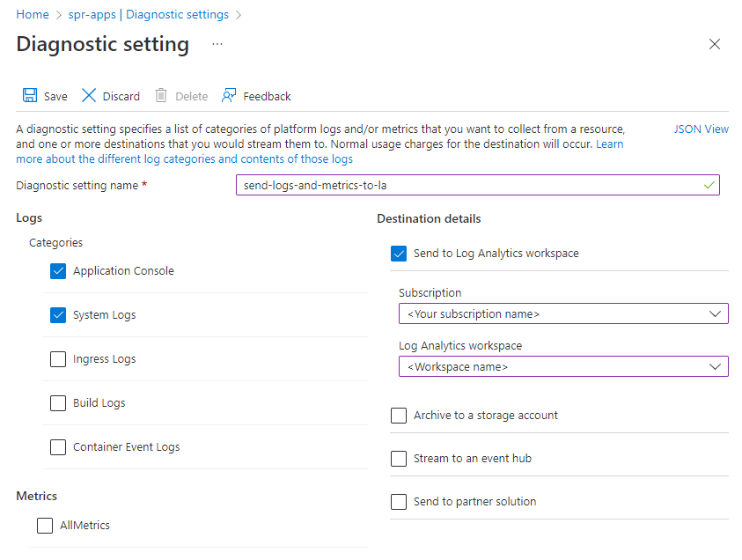
Task: Enable Stream to an event hub
Action: point(399,459)
